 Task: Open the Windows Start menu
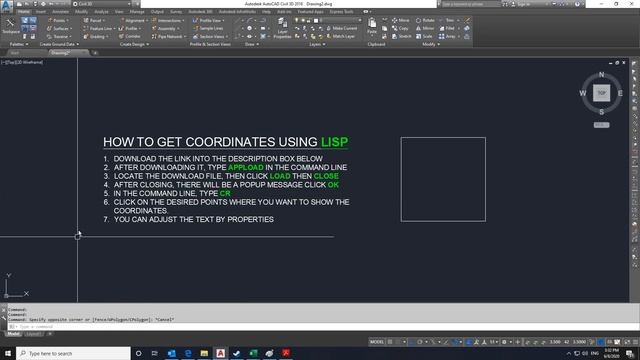pos(8,353)
